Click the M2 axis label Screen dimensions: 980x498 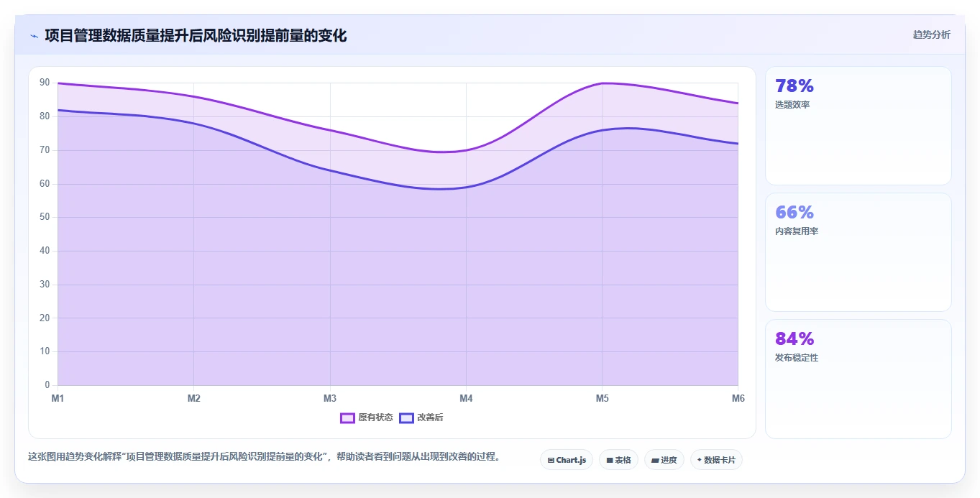tap(193, 398)
